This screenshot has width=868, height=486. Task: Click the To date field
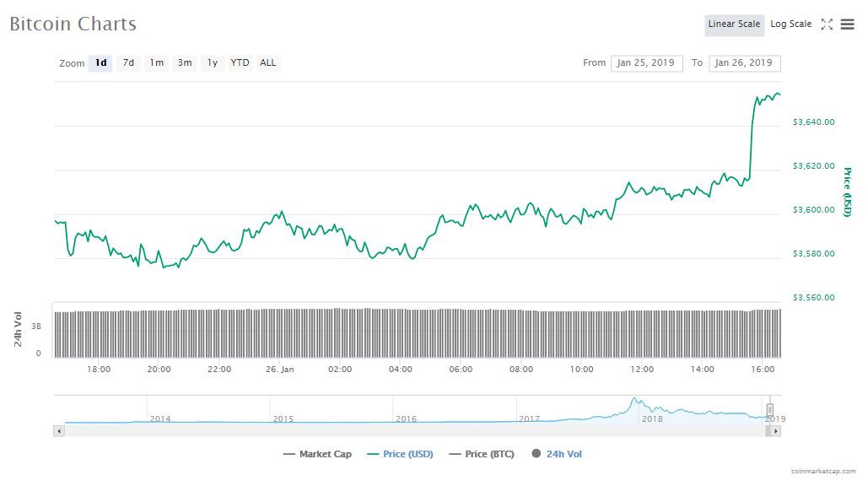tap(744, 63)
